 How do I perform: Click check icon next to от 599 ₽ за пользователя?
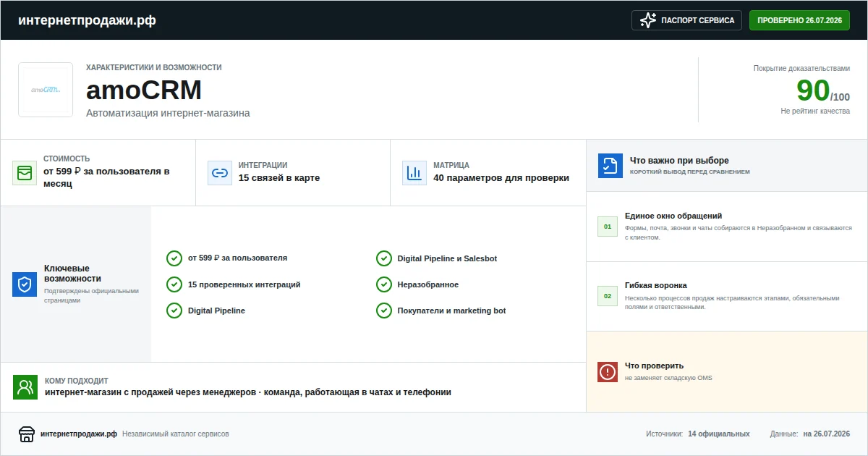[174, 258]
